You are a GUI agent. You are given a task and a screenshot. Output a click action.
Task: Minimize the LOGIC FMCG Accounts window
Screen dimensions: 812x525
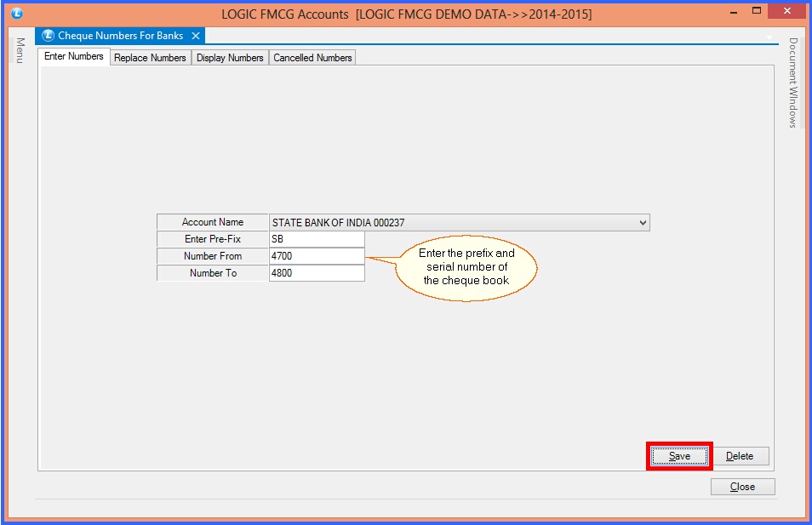pos(734,12)
